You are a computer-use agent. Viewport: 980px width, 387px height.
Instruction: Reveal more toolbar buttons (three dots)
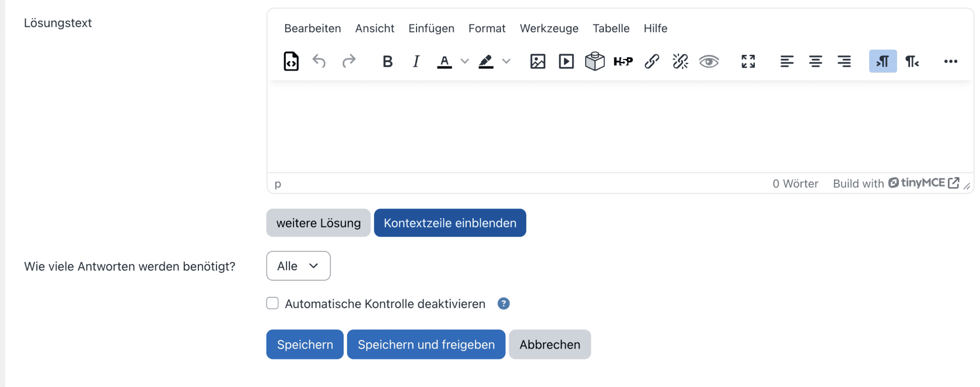[x=951, y=61]
